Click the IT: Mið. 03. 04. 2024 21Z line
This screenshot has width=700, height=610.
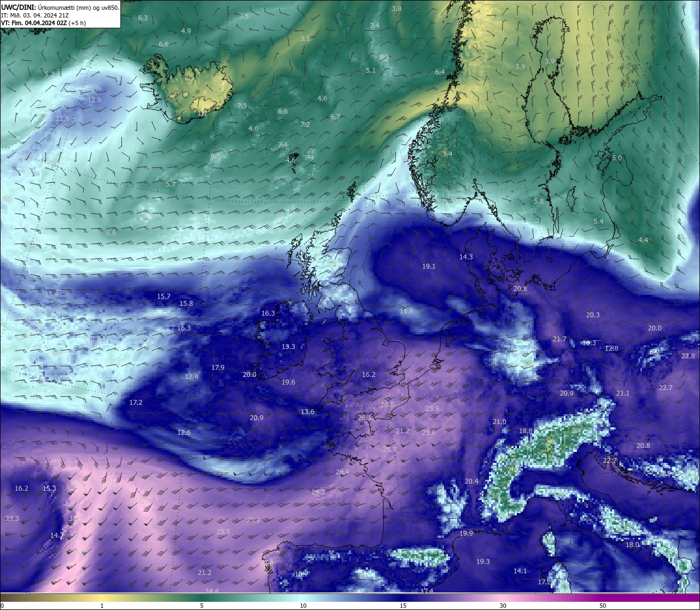34,15
